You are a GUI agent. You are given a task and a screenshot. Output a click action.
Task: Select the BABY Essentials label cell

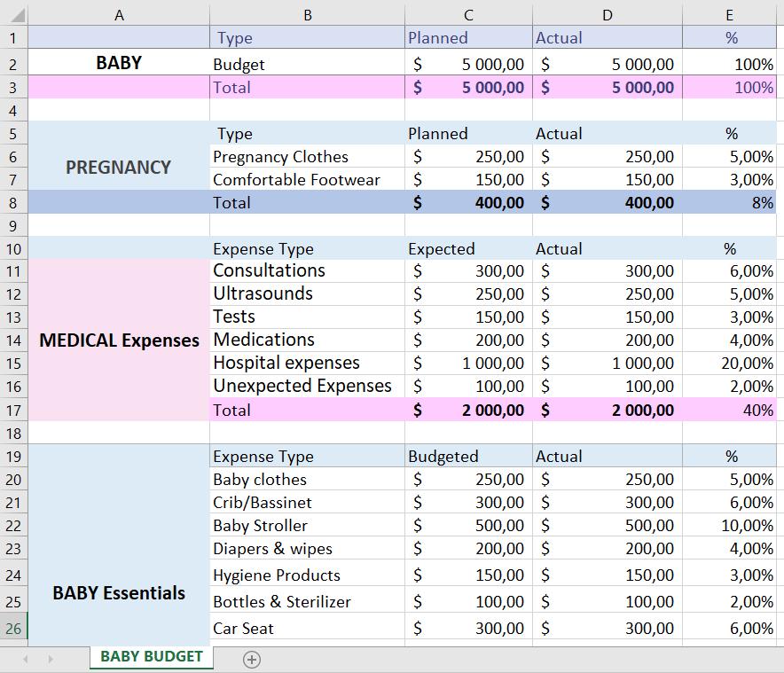tap(119, 592)
